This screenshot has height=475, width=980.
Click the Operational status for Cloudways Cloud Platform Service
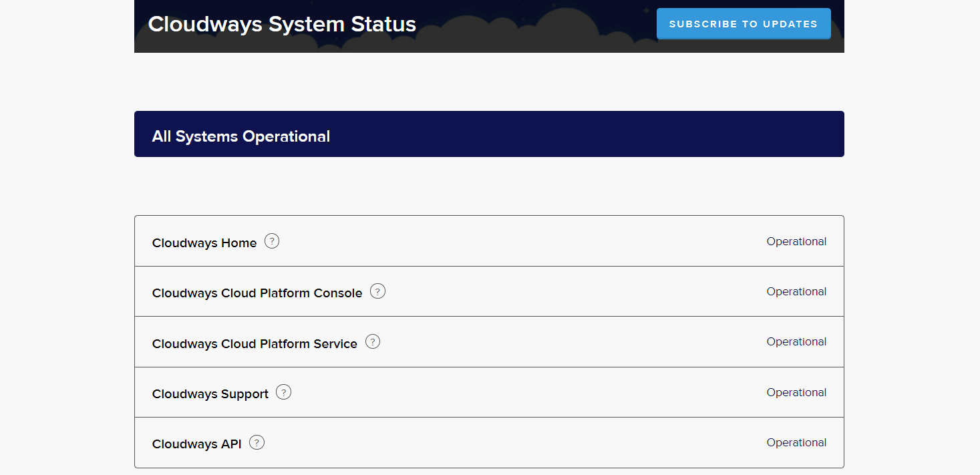796,341
